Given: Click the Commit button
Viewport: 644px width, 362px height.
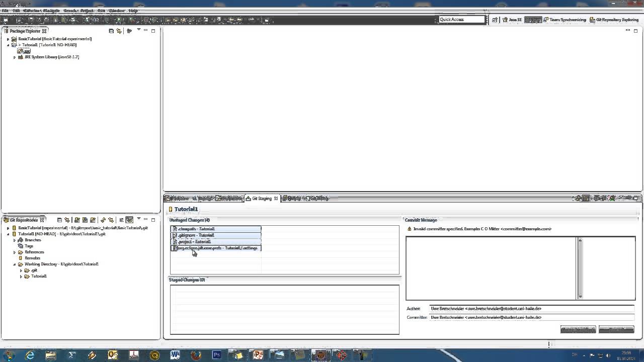Looking at the screenshot, I should [616, 329].
